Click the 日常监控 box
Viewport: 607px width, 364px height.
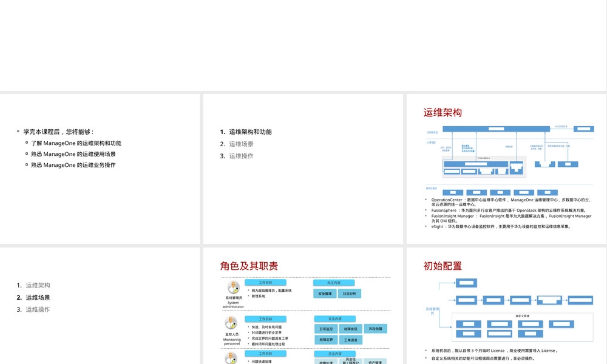[326, 329]
